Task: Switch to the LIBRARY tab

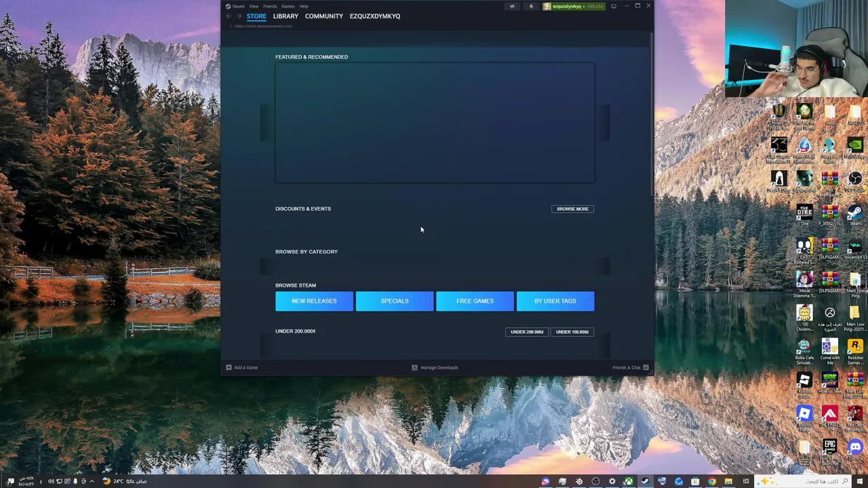Action: point(285,16)
